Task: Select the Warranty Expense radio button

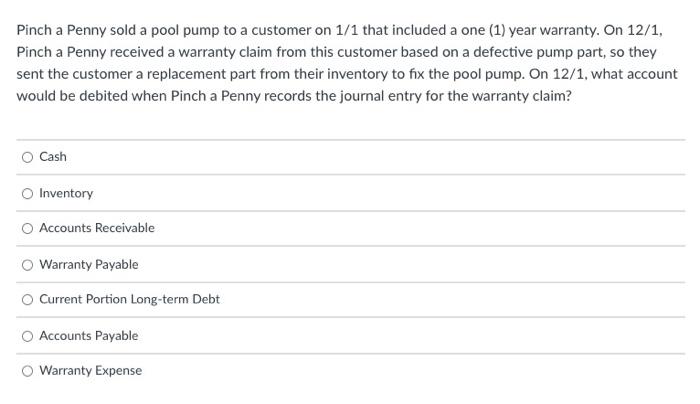Action: pos(28,371)
